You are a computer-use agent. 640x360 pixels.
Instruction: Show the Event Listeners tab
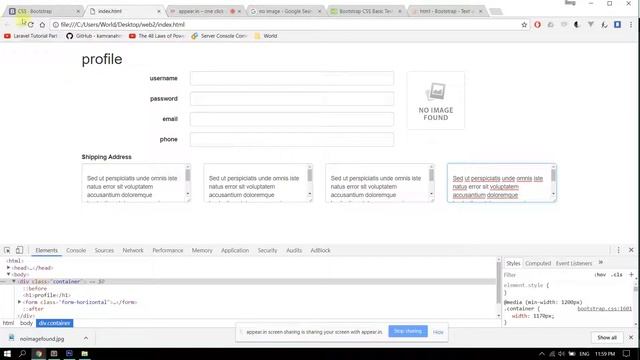tap(573, 263)
